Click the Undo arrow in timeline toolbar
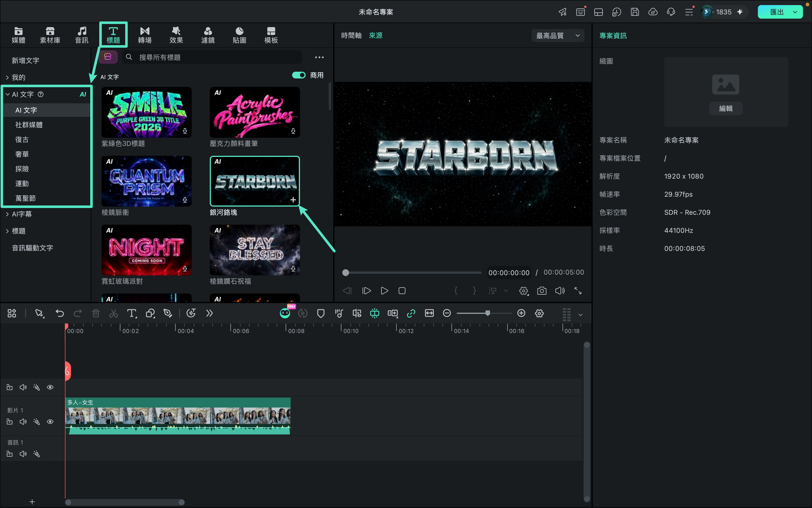This screenshot has height=508, width=812. [x=60, y=314]
